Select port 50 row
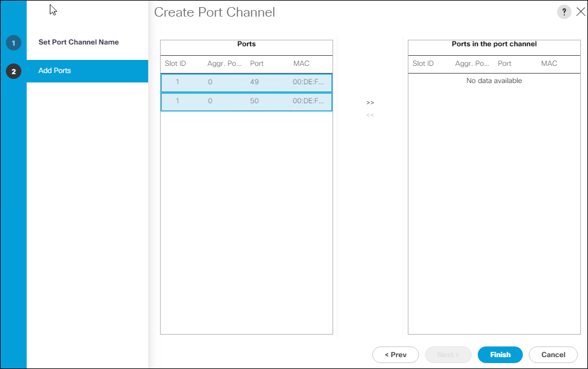Viewport: 588px width, 369px height. pos(247,102)
